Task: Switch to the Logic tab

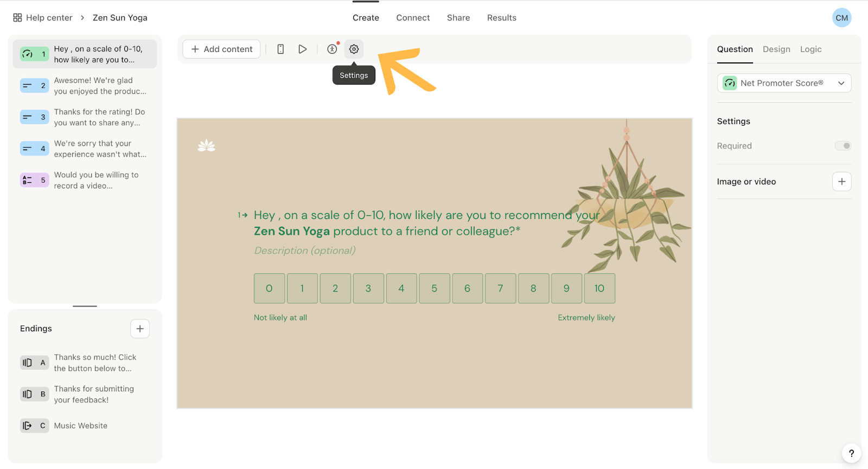Action: 810,49
